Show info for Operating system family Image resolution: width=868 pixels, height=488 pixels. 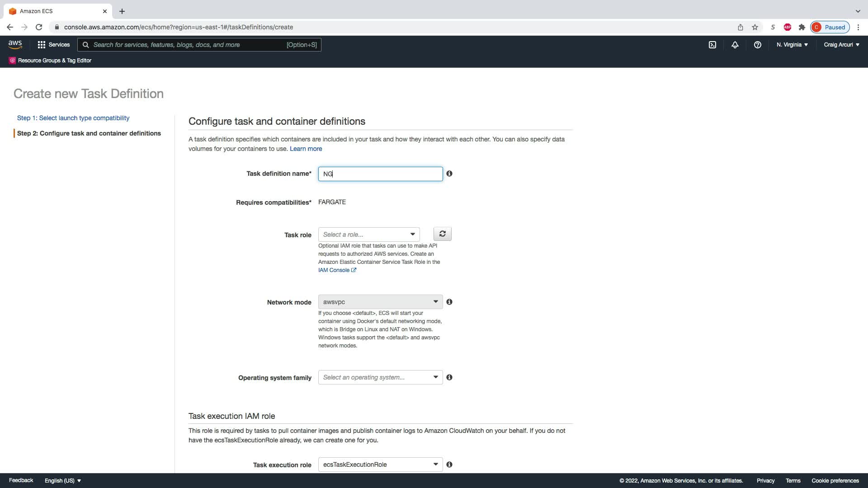[x=449, y=377]
